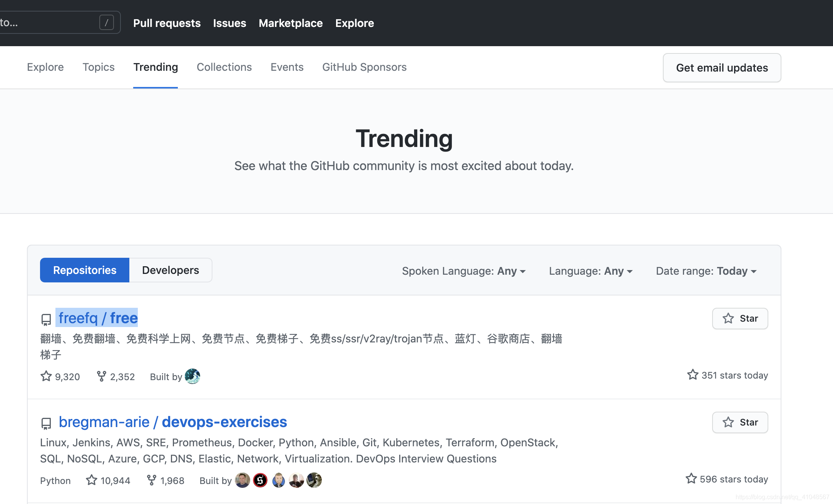Select the Explore tab in the sub-navigation
The height and width of the screenshot is (504, 833).
(x=45, y=67)
